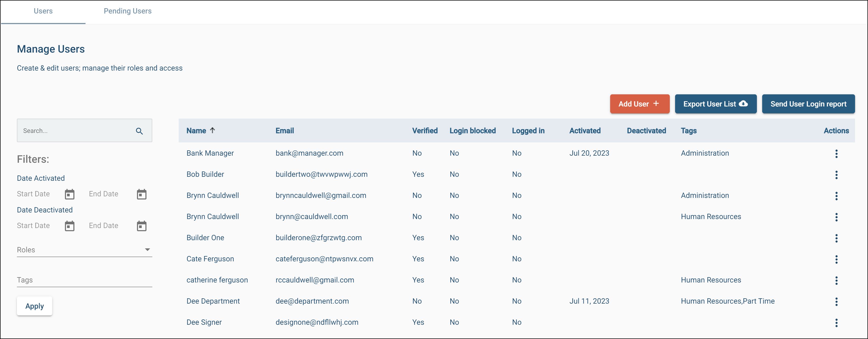
Task: Sort by Login blocked column header
Action: coord(472,131)
